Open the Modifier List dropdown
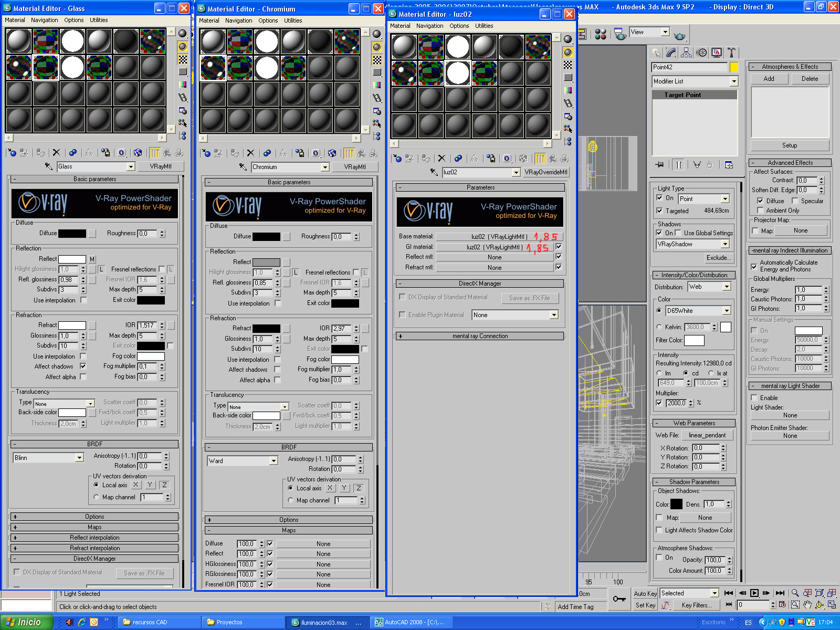Viewport: 840px width, 630px height. pos(734,81)
